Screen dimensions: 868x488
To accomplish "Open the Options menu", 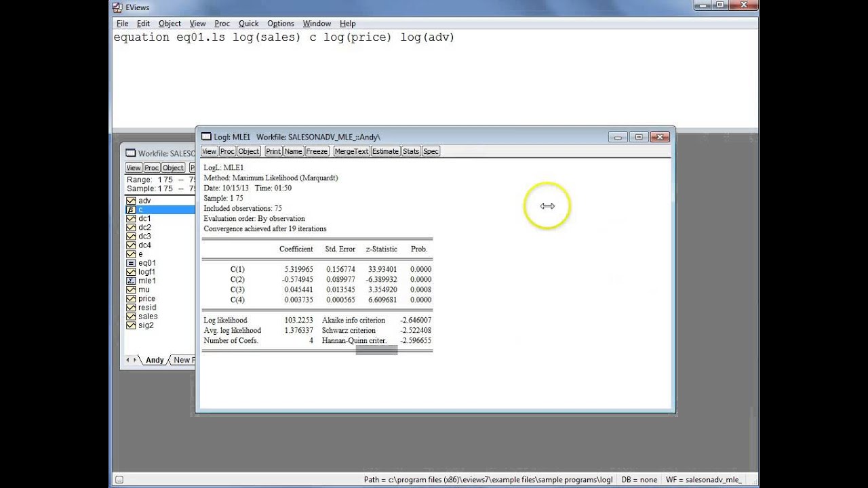I will (280, 24).
